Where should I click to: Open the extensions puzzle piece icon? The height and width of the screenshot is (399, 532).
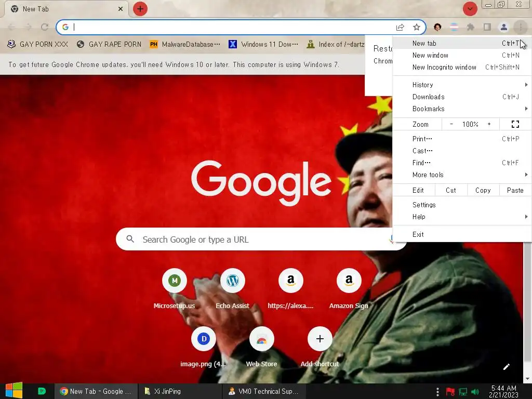471,27
